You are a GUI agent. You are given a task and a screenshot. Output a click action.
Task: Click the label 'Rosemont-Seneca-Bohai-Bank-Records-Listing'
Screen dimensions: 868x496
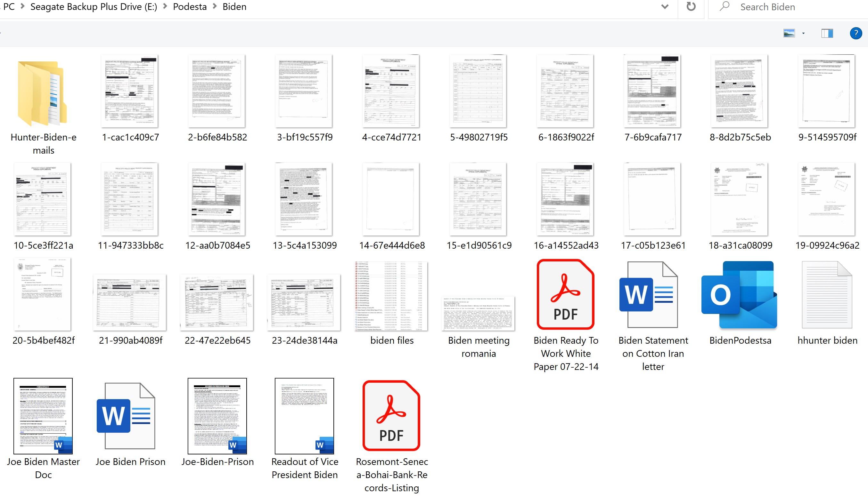point(392,475)
